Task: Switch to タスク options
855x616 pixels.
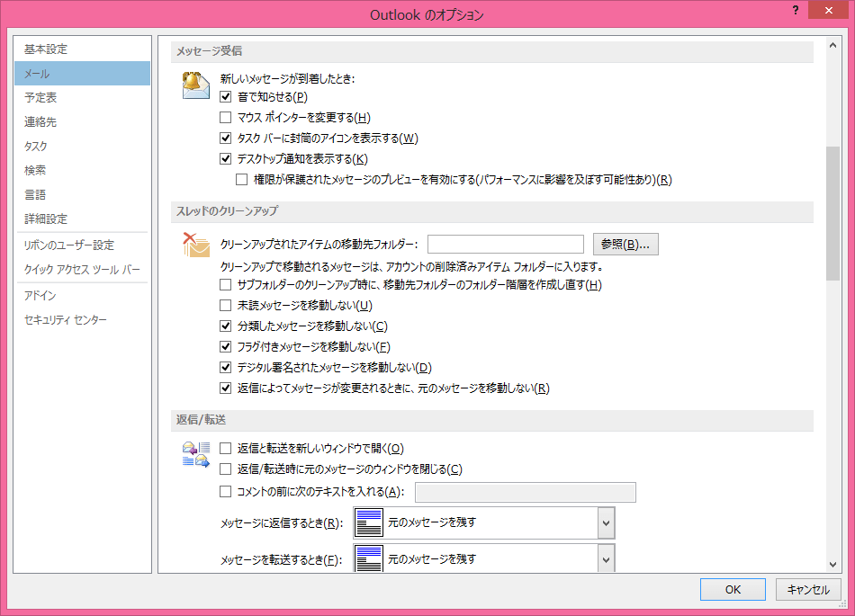Action: pos(82,146)
